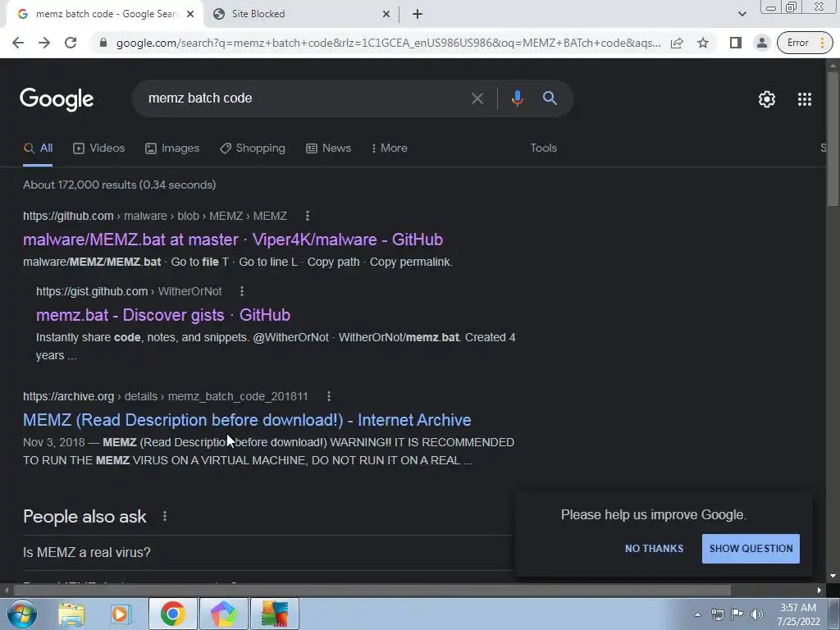Go forward with the browser forward arrow

(x=44, y=43)
